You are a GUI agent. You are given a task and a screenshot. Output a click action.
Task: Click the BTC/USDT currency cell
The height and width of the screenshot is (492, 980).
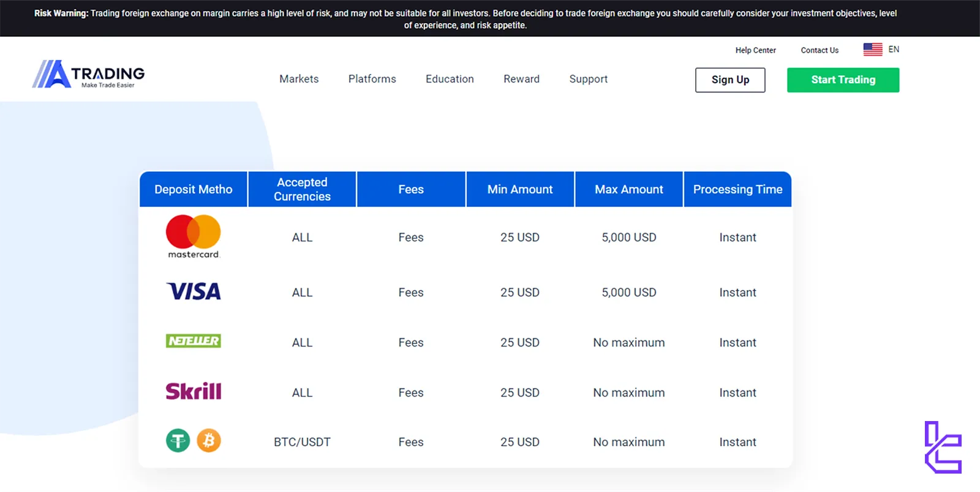302,442
